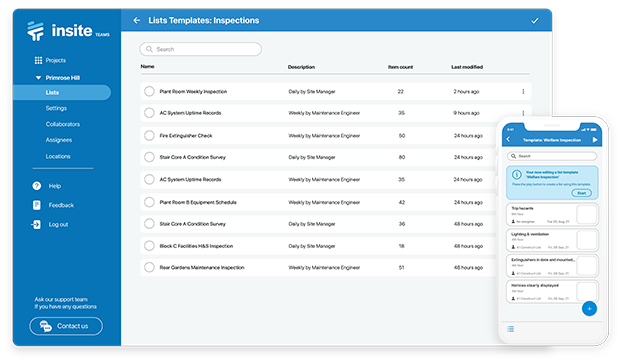The width and height of the screenshot is (624, 362).
Task: Click the Help question mark icon
Action: tap(37, 186)
